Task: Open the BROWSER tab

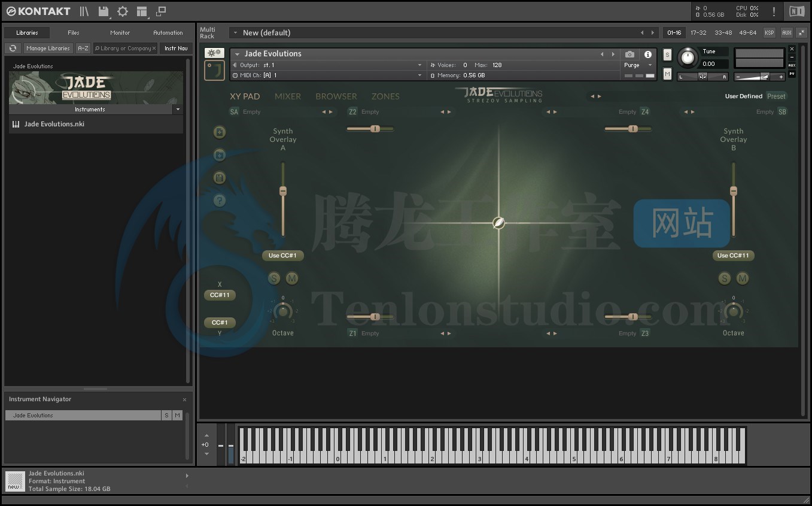Action: coord(336,96)
